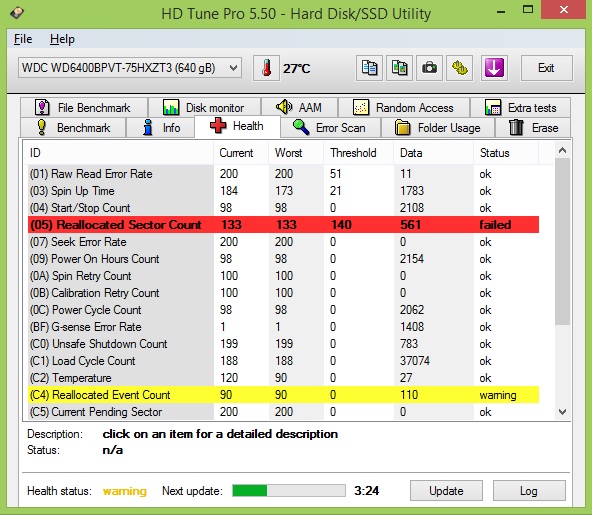Image resolution: width=592 pixels, height=515 pixels.
Task: Open the drive selection dropdown
Action: (130, 68)
